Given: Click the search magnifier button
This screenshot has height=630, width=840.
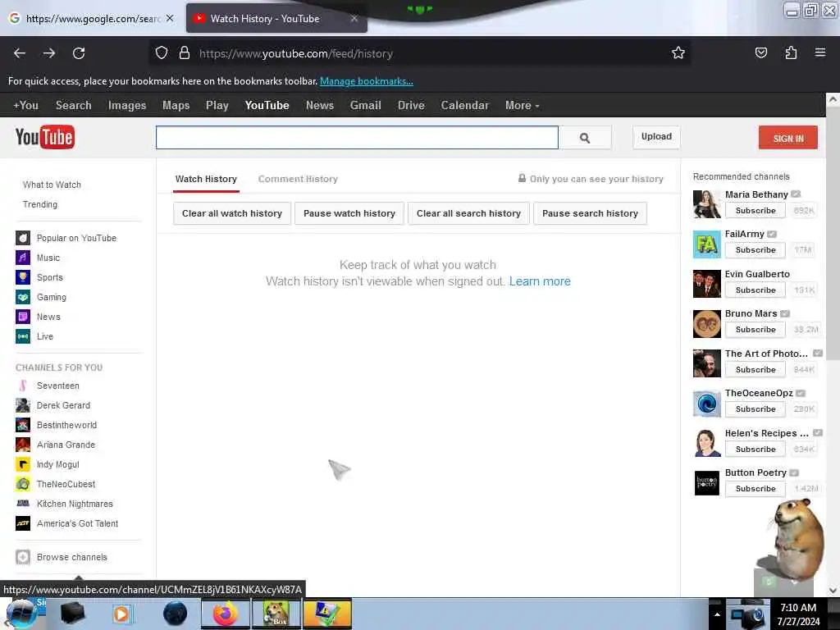Looking at the screenshot, I should pyautogui.click(x=585, y=138).
